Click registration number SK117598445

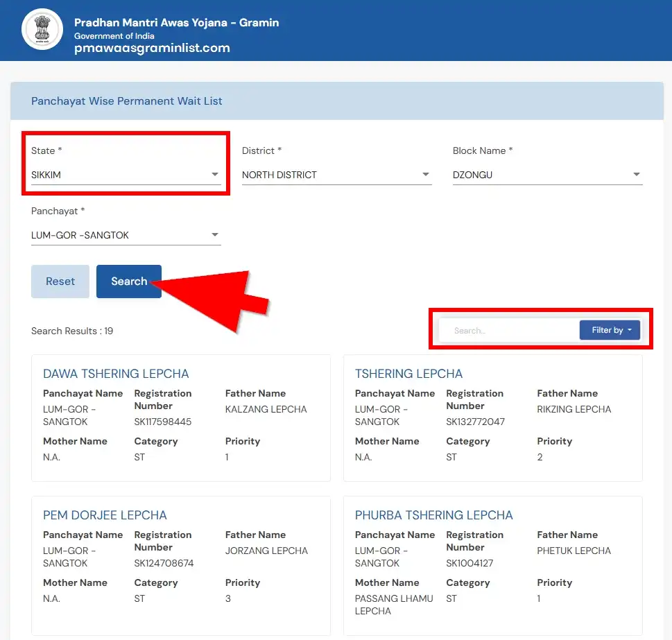click(x=162, y=422)
